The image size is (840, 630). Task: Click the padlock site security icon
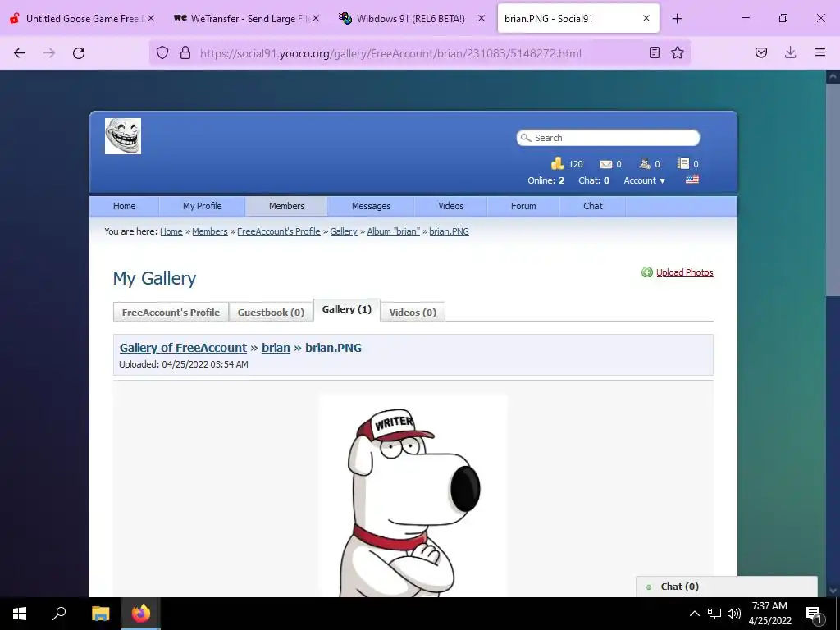185,52
